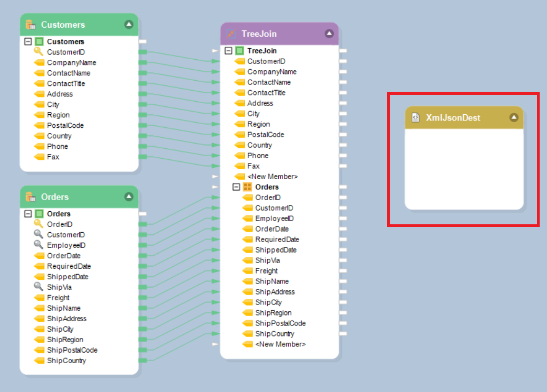Click the orange grid icon beside TreeJoin Orders
Image resolution: width=547 pixels, height=392 pixels.
[247, 187]
